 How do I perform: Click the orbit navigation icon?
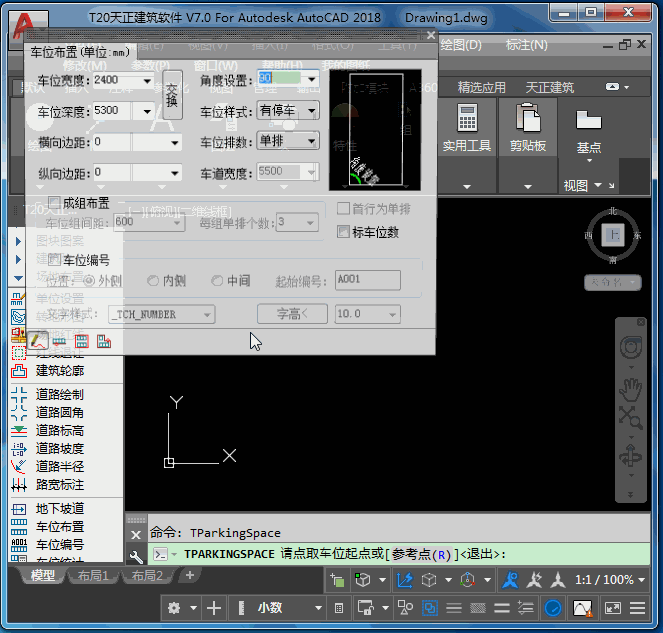click(x=630, y=456)
